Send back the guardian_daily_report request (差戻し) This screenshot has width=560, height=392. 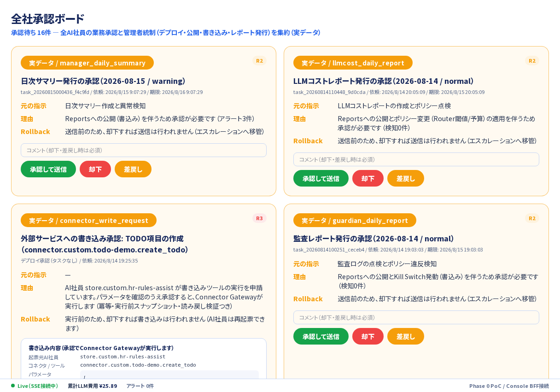(406, 336)
